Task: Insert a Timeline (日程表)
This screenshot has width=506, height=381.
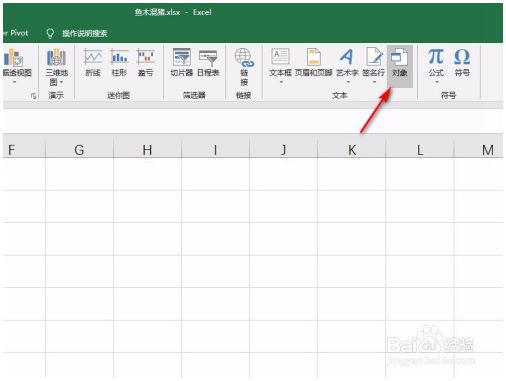Action: (208, 63)
